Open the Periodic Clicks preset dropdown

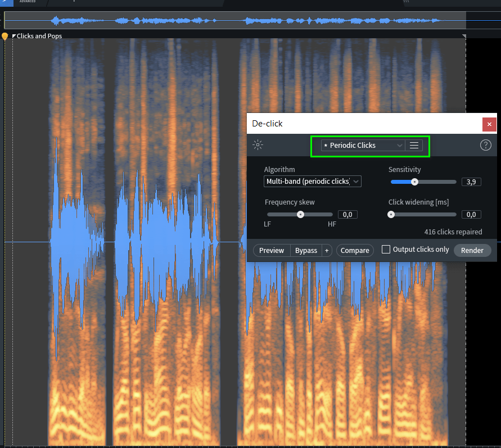363,145
